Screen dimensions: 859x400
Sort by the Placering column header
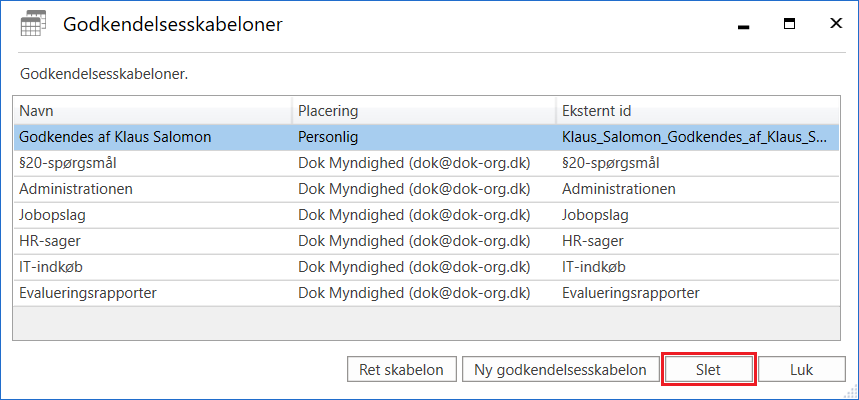click(424, 110)
